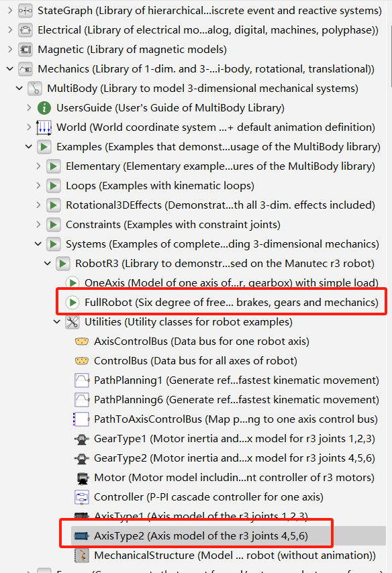392x573 pixels.
Task: Click the FullRobot green play icon
Action: coord(72,303)
